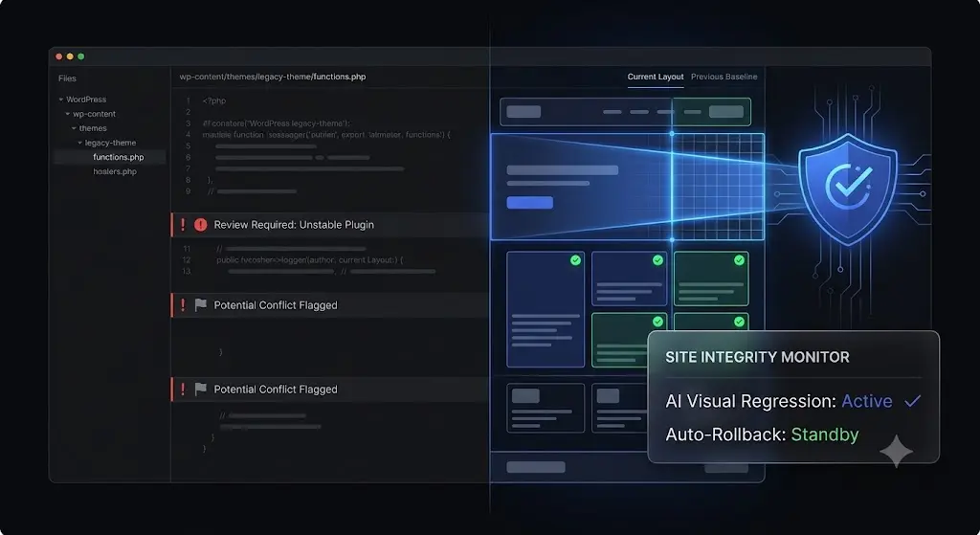Switch to the Current Layout tab
The image size is (980, 535).
pos(656,77)
